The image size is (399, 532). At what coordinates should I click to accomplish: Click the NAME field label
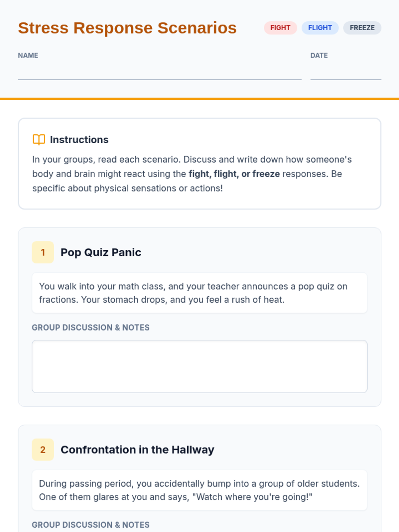(28, 56)
